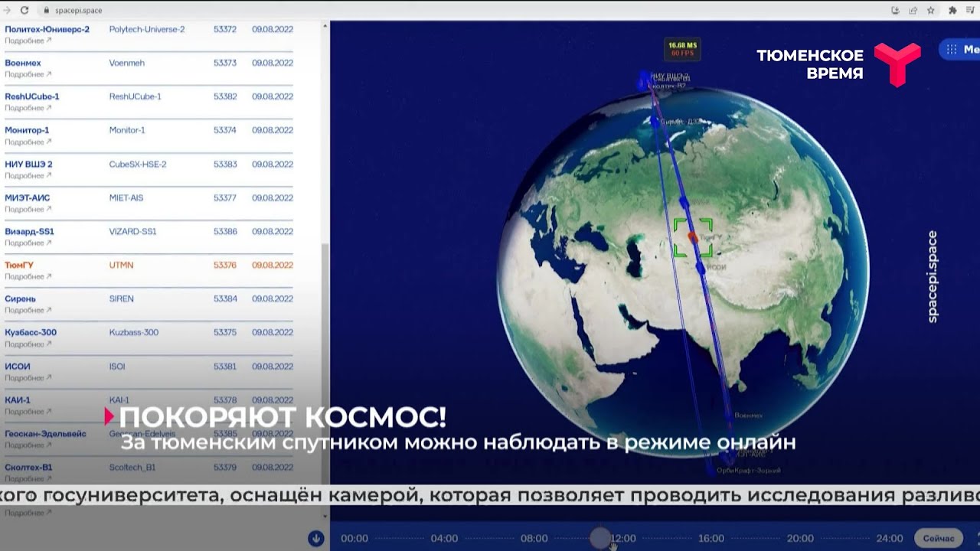
Task: Click the list scrollbar up arrow
Action: (325, 26)
